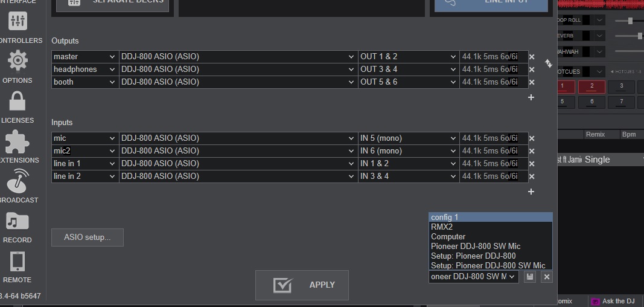Open the Controllers settings section
This screenshot has height=307, width=644.
pyautogui.click(x=18, y=27)
